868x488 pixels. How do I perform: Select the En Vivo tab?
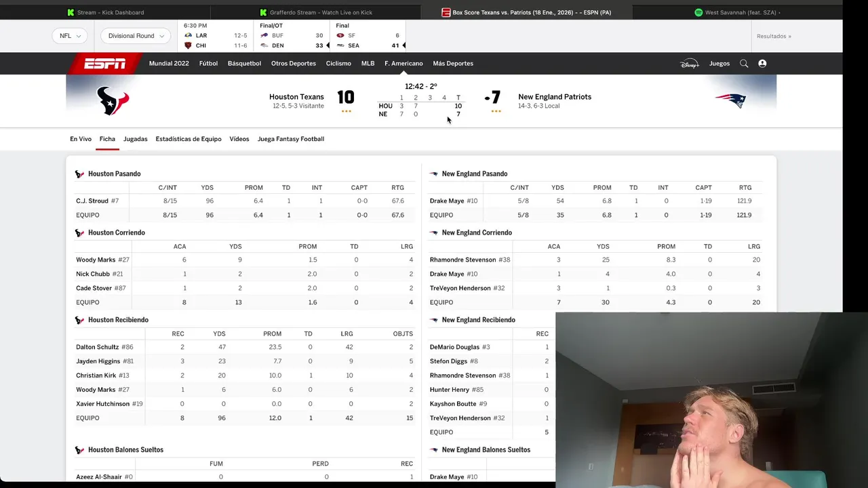click(81, 139)
